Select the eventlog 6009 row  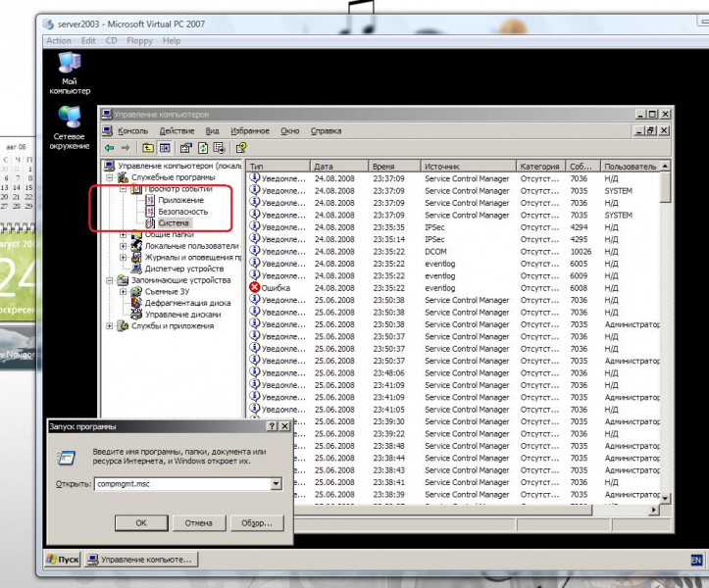[453, 275]
